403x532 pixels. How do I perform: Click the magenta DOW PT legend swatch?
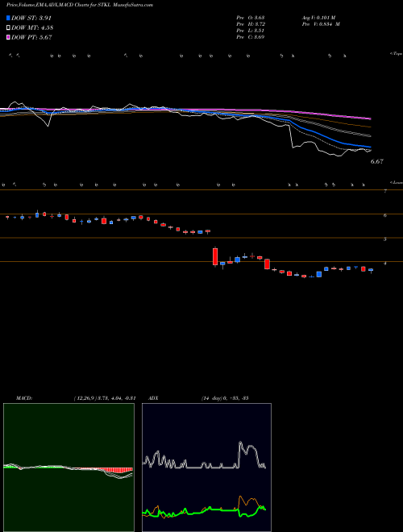[8, 37]
